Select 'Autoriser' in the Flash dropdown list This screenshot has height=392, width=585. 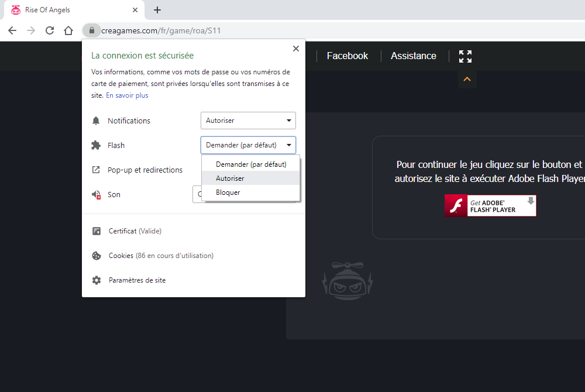coord(230,178)
